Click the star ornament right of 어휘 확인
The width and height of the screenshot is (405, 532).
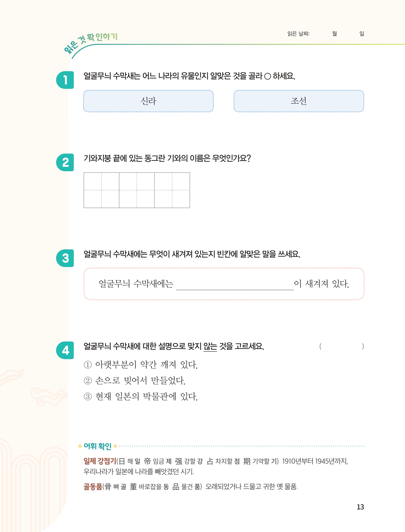tap(115, 446)
